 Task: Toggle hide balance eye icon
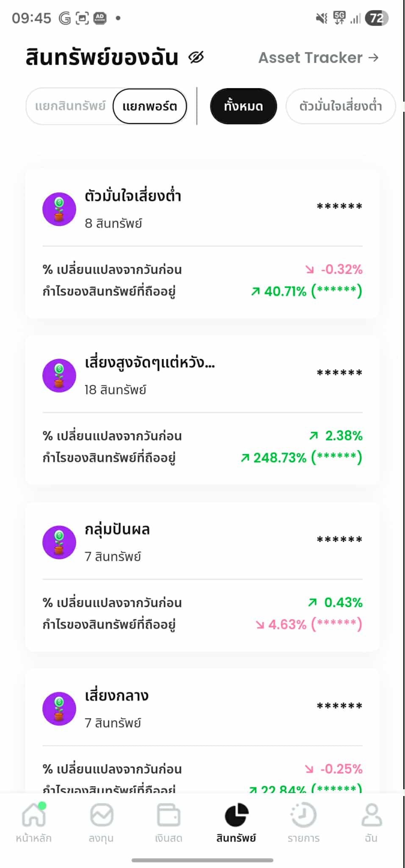[196, 57]
